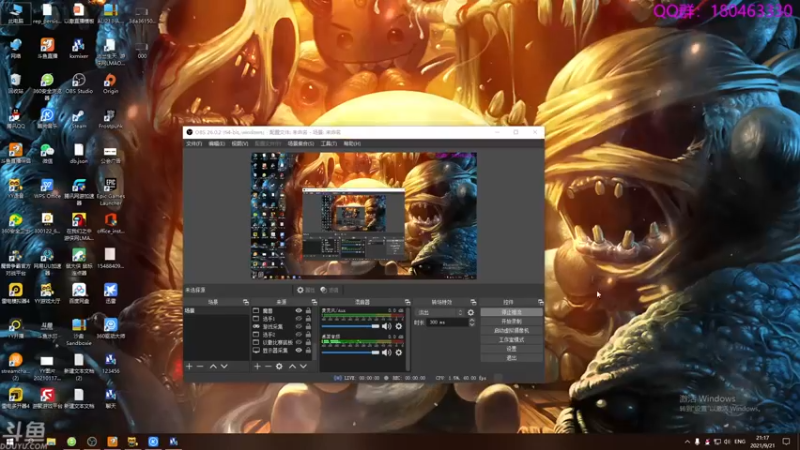Toggle lock on 选手1 source

pyautogui.click(x=308, y=318)
